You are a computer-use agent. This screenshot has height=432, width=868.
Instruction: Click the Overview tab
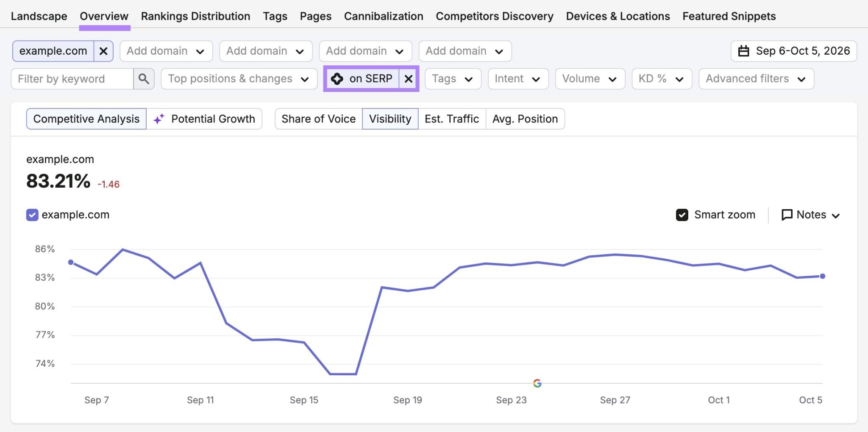click(104, 16)
